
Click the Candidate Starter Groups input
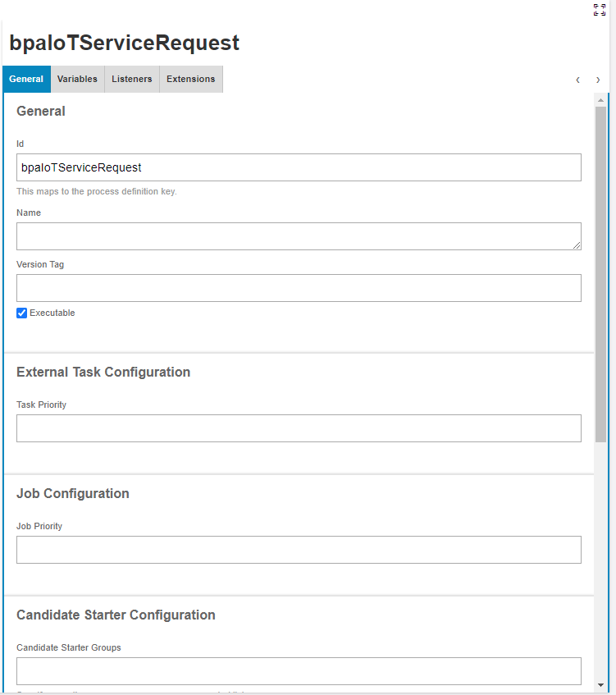click(x=299, y=671)
